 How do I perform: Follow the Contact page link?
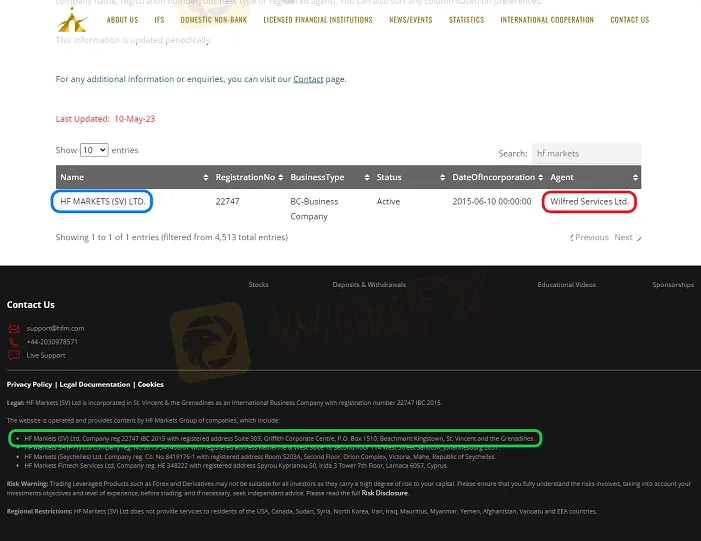pos(308,79)
